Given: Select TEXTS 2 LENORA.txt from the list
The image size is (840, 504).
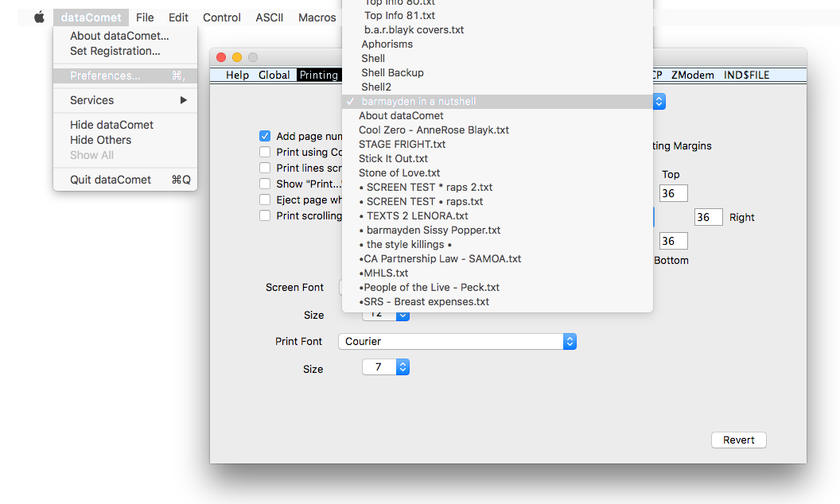Looking at the screenshot, I should pos(497,216).
